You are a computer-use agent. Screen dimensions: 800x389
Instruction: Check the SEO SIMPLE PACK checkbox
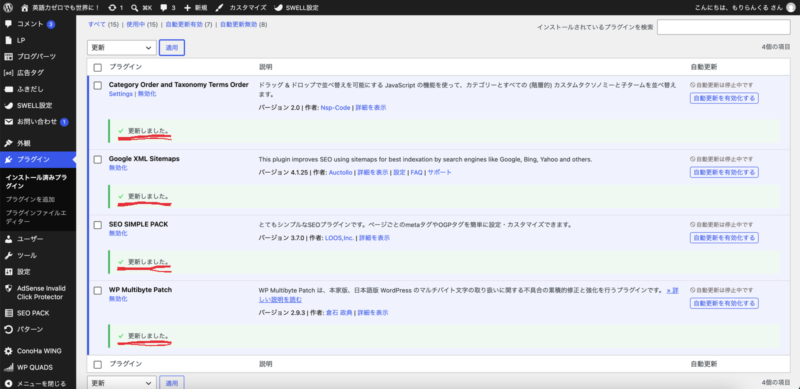tap(97, 225)
